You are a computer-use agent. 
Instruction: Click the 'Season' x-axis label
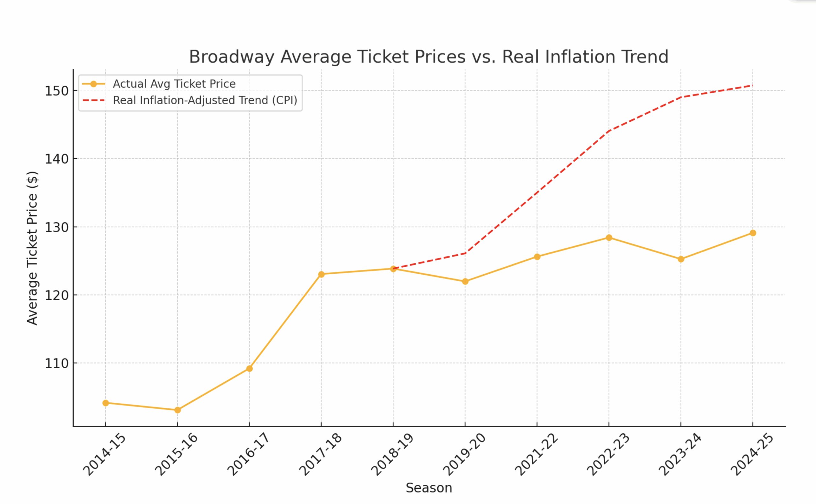429,488
